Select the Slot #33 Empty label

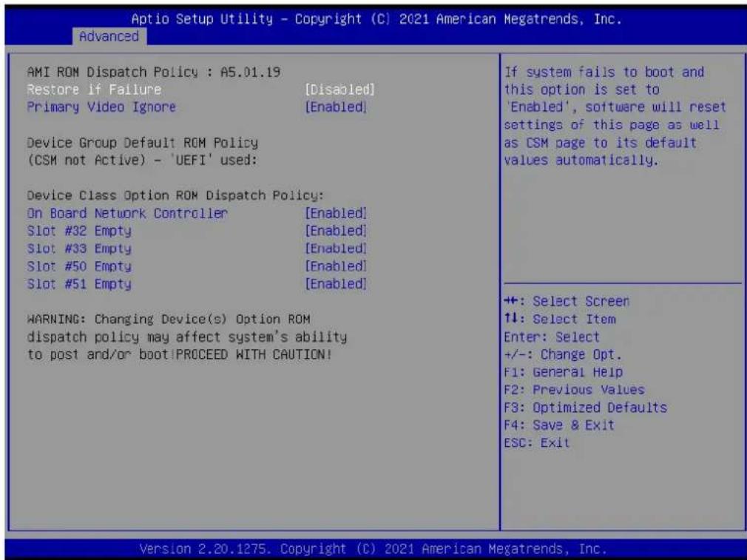click(79, 249)
